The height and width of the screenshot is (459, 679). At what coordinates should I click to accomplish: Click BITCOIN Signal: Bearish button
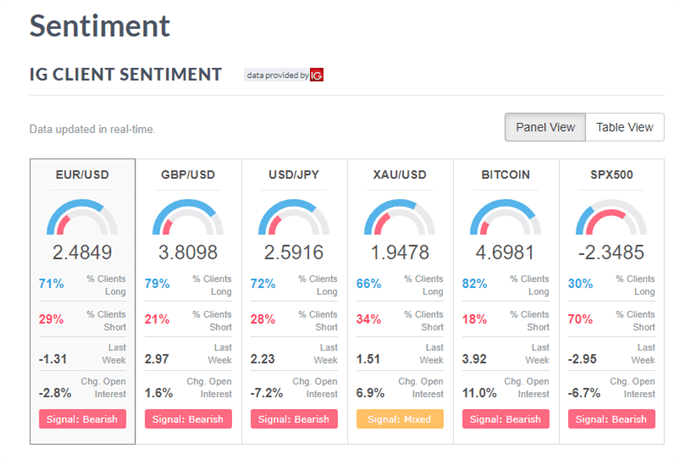pos(507,419)
